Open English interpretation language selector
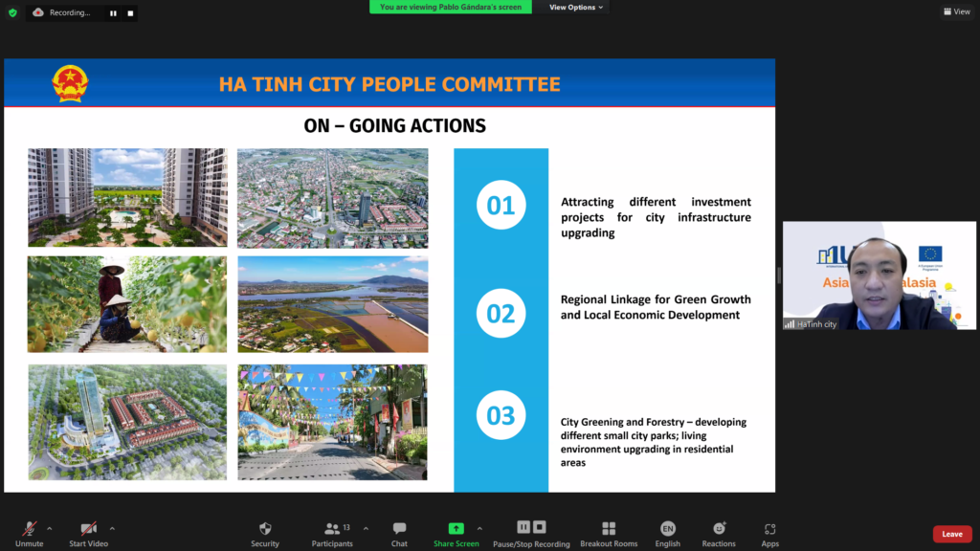 click(x=667, y=533)
